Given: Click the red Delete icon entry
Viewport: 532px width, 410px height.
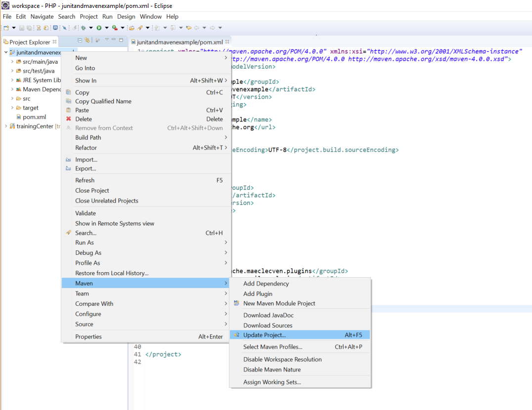Looking at the screenshot, I should coord(69,119).
